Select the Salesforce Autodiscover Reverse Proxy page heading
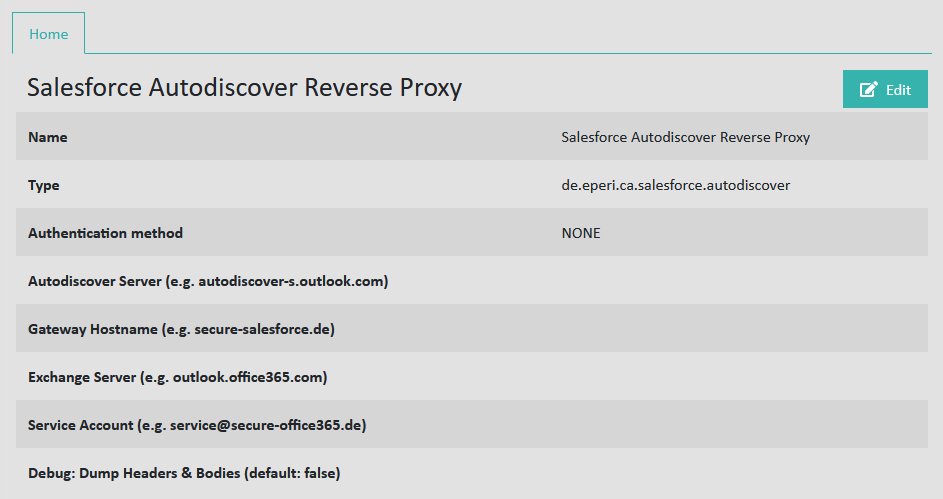943x499 pixels. pos(244,87)
